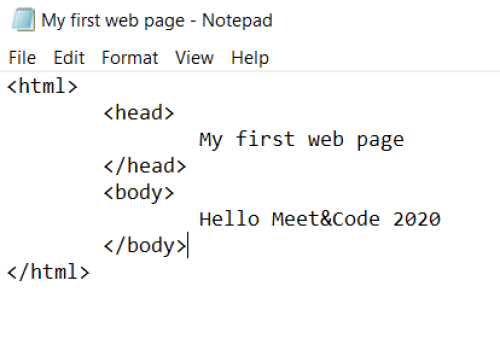Viewport: 500px width, 362px height.
Task: Click the number '2020' in the body line
Action: (x=417, y=219)
